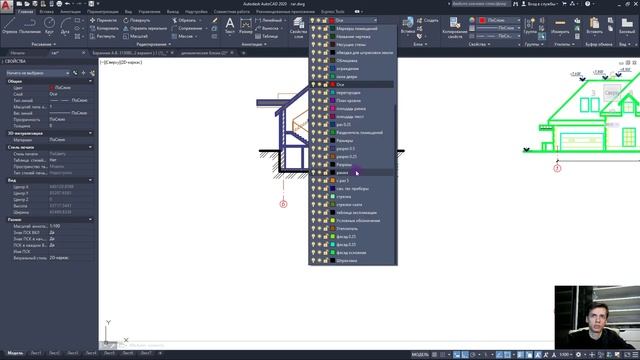Toggle bulb for фасад основная layer
Viewport: 640px width, 360px height.
point(313,252)
